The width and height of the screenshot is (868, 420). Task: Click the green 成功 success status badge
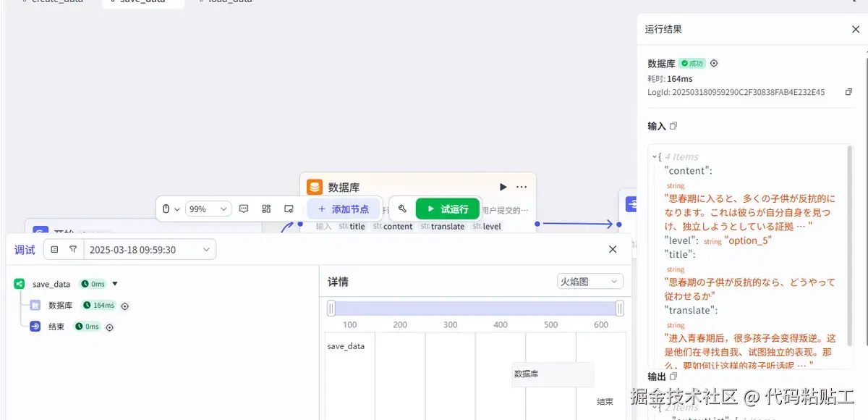coord(691,64)
